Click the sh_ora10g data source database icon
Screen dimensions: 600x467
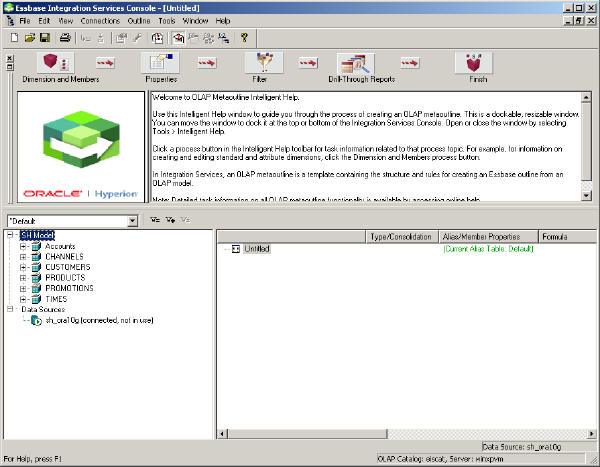point(37,320)
